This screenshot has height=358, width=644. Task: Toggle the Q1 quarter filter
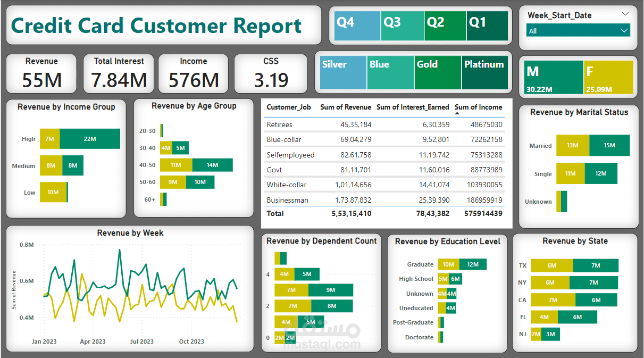(487, 25)
